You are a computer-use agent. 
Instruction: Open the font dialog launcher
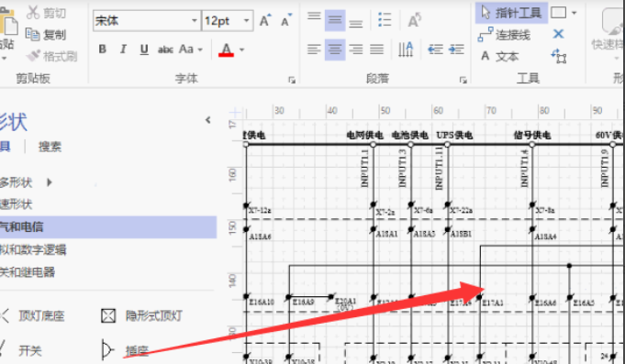pyautogui.click(x=292, y=80)
